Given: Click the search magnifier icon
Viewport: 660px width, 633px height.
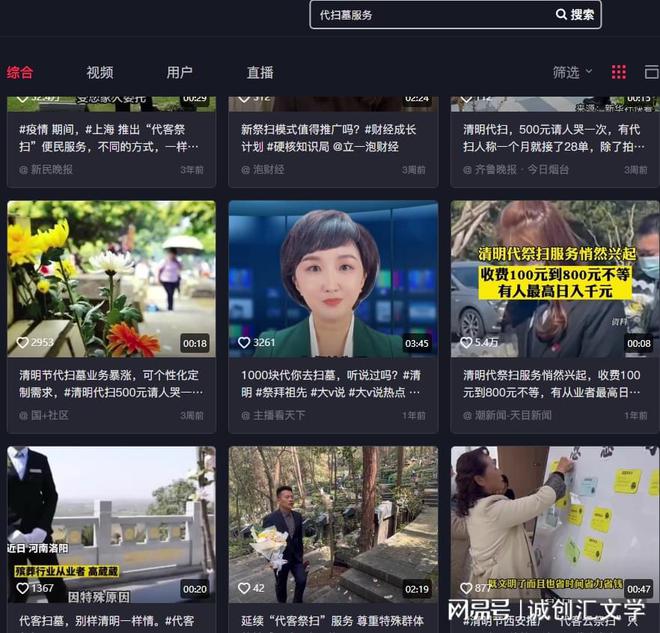Looking at the screenshot, I should (x=561, y=14).
